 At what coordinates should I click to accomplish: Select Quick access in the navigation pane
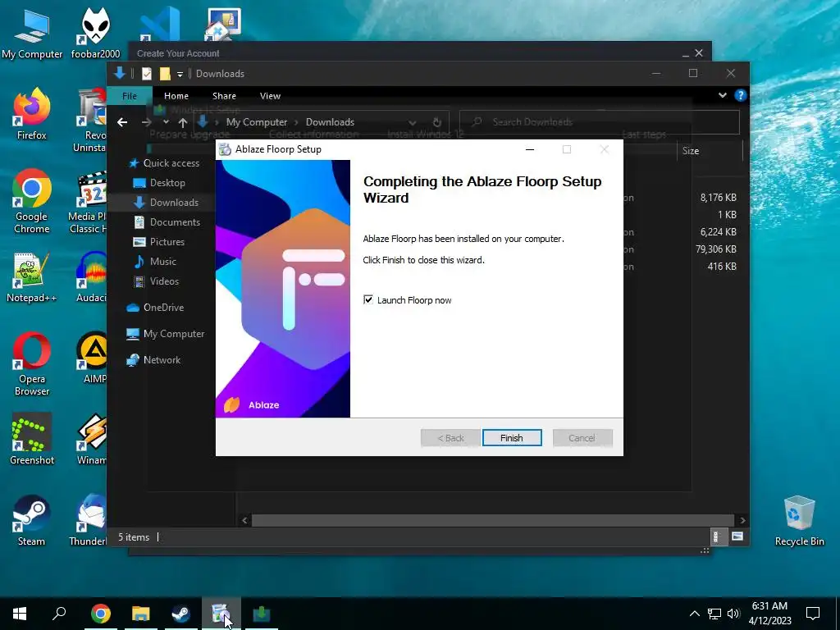click(x=164, y=163)
